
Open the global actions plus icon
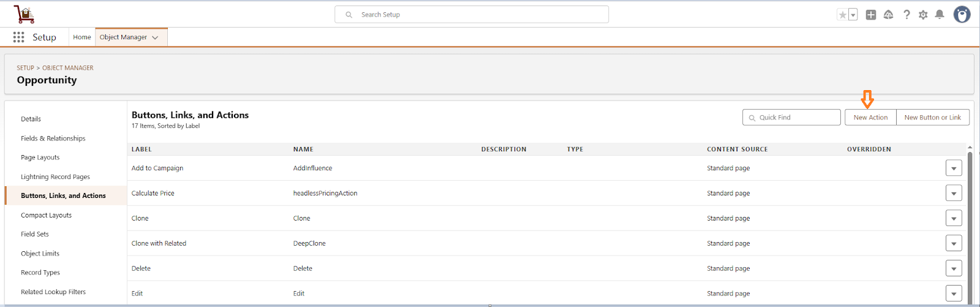point(870,15)
